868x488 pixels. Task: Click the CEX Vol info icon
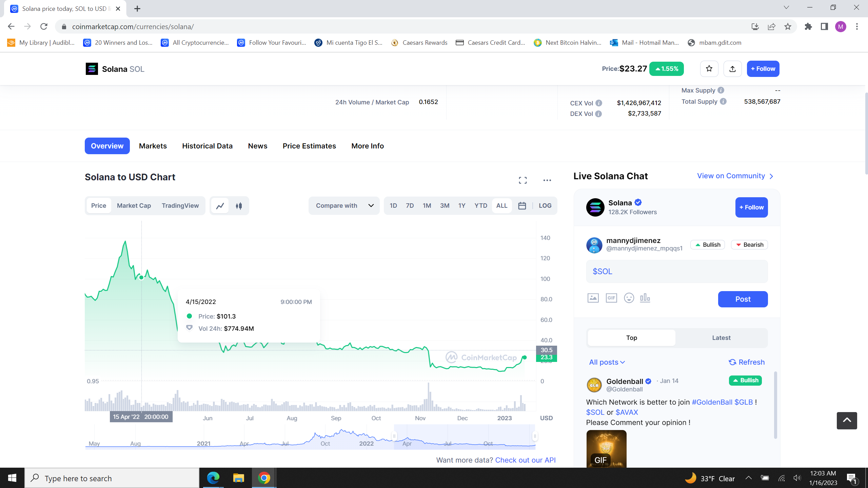(599, 103)
